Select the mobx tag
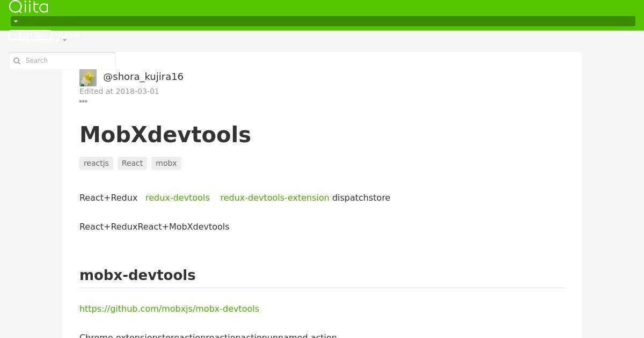644x338 pixels. pyautogui.click(x=166, y=163)
